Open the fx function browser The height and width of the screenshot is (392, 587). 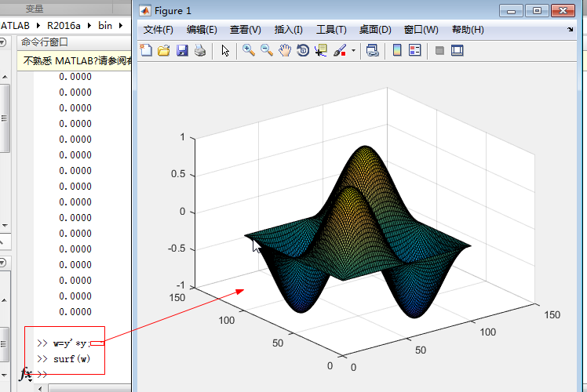pyautogui.click(x=26, y=374)
